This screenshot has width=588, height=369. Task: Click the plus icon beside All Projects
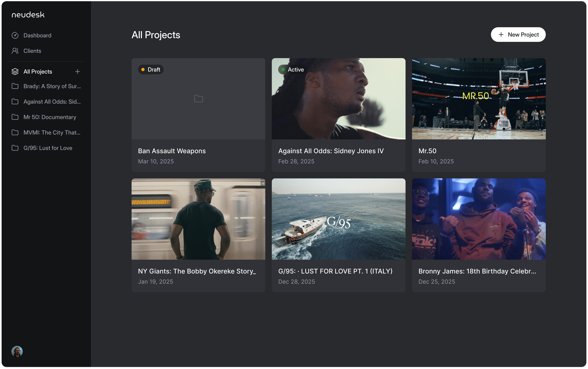(x=77, y=72)
